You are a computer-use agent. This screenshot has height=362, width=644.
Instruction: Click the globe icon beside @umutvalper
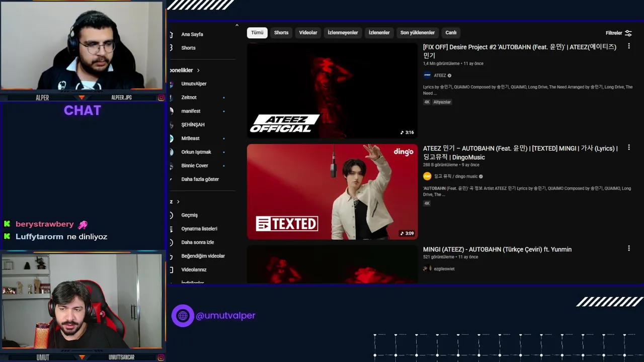(x=183, y=316)
